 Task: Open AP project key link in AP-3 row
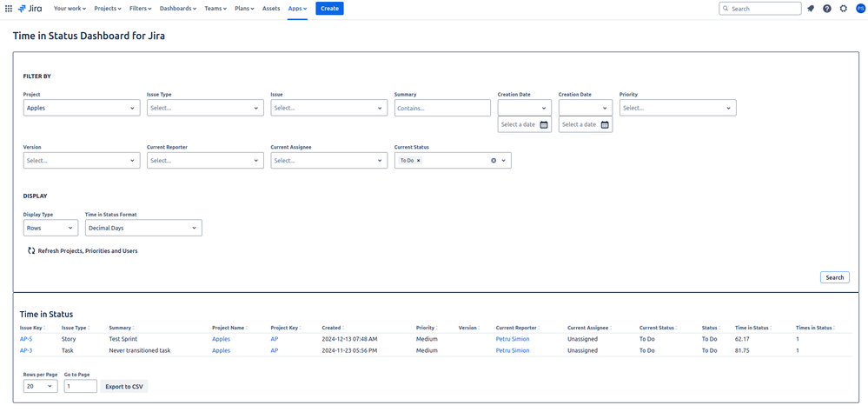click(275, 350)
